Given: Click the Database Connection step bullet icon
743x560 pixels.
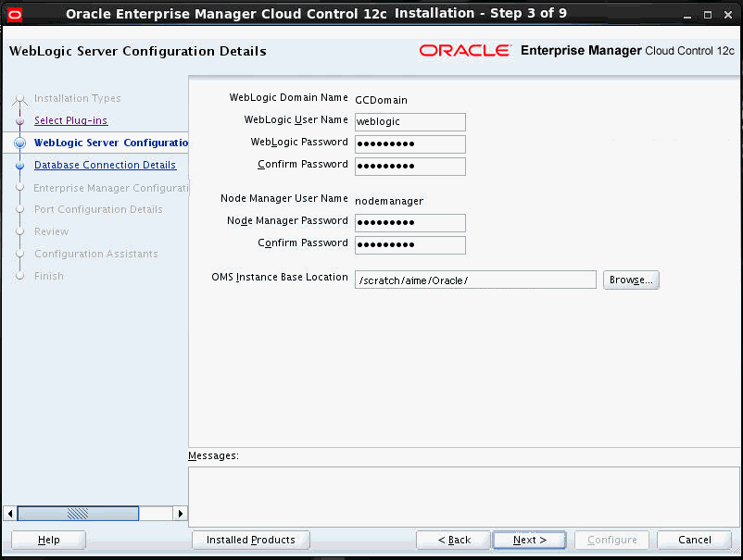Looking at the screenshot, I should (x=19, y=165).
